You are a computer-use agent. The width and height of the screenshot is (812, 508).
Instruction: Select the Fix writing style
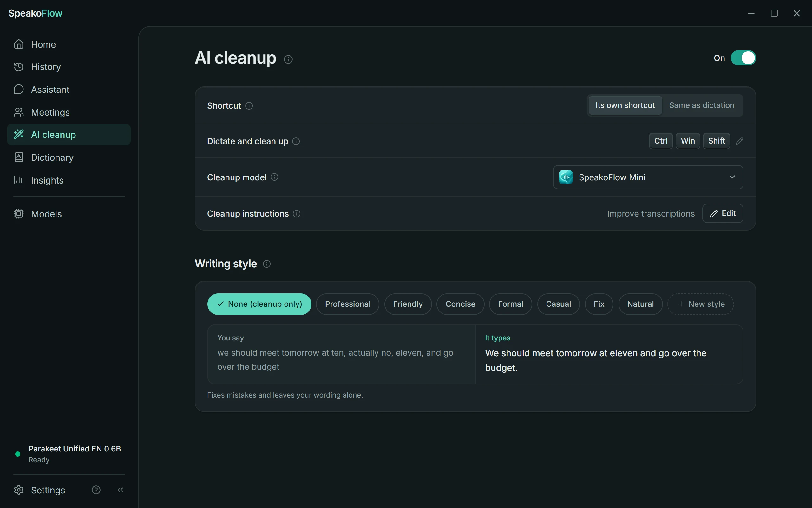[599, 304]
